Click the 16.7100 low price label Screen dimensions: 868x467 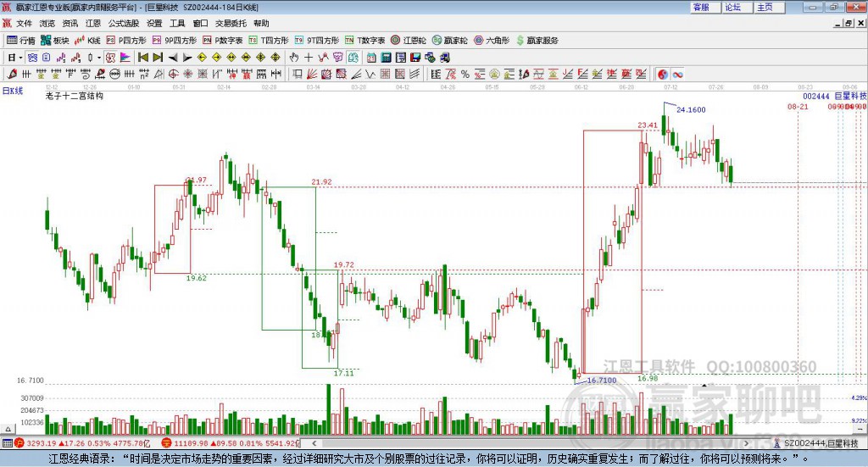point(602,381)
